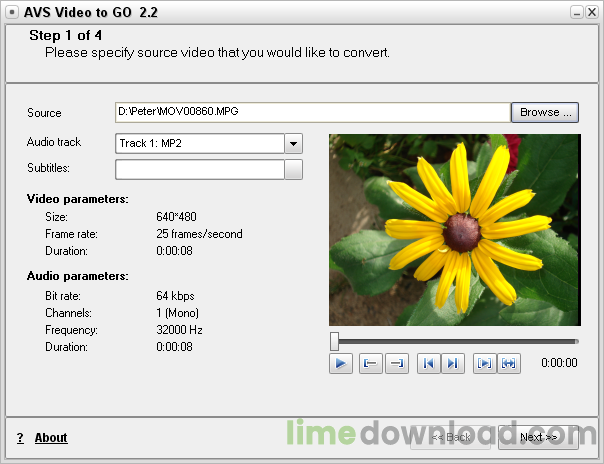Expand the Audio track dropdown arrow
The height and width of the screenshot is (464, 604).
[293, 144]
